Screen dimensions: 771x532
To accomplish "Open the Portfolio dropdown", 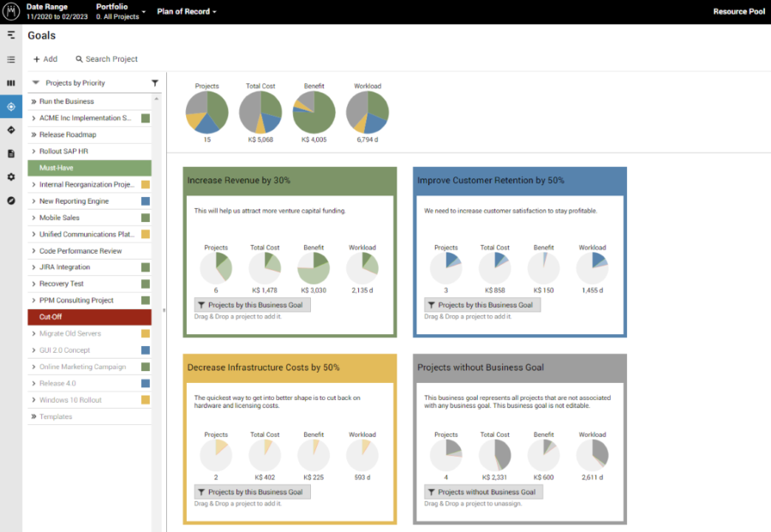I will [x=121, y=11].
